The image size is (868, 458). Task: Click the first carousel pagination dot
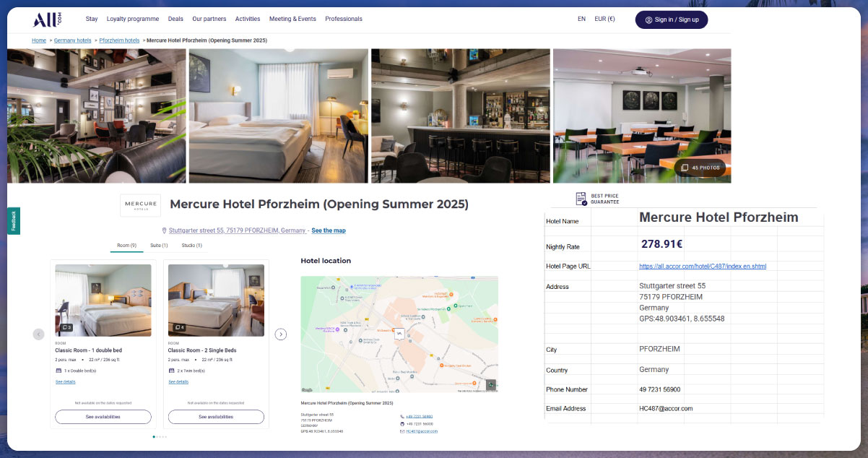click(154, 437)
